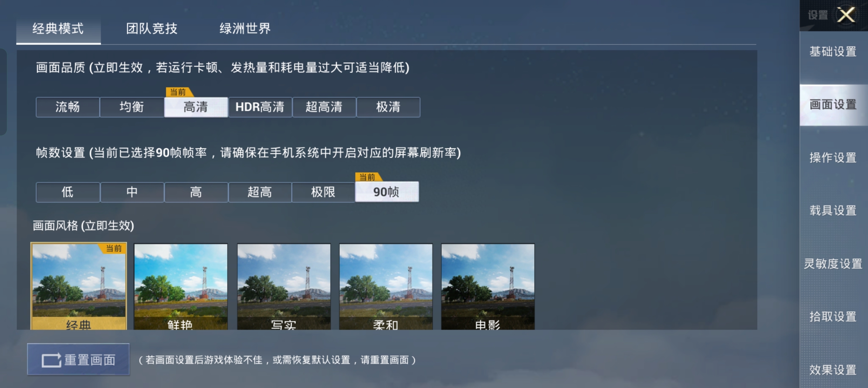
Task: Pick the 鲜艳 style thumbnail
Action: 181,286
